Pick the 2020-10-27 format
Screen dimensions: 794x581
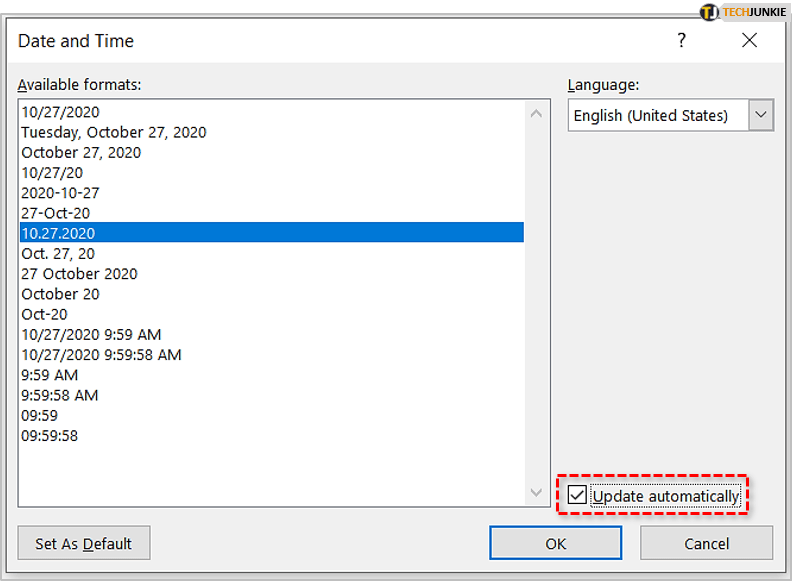pyautogui.click(x=61, y=193)
